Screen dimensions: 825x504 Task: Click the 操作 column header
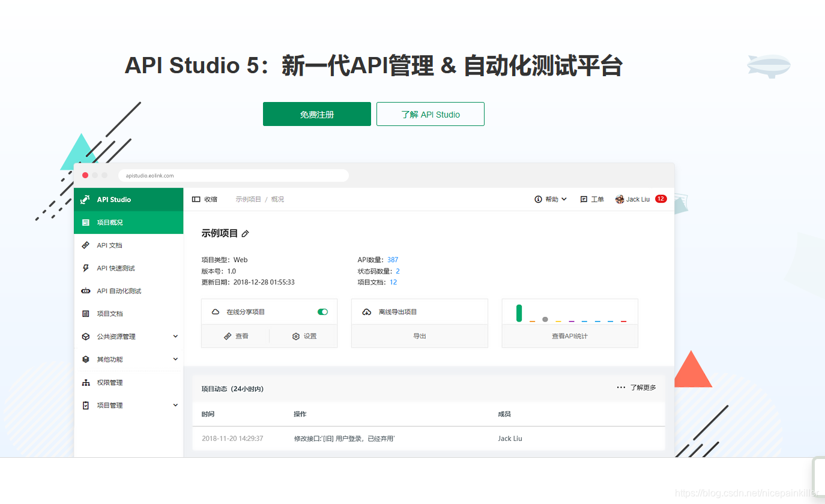300,414
